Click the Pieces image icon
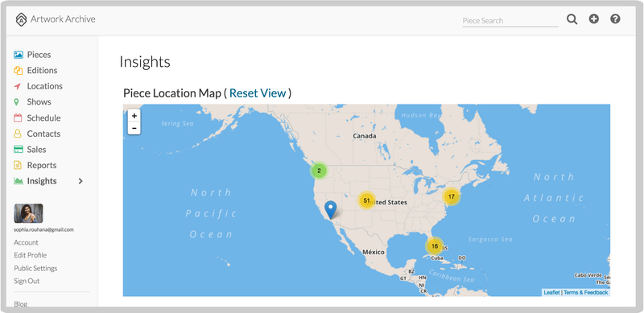This screenshot has height=313, width=644. [x=18, y=55]
